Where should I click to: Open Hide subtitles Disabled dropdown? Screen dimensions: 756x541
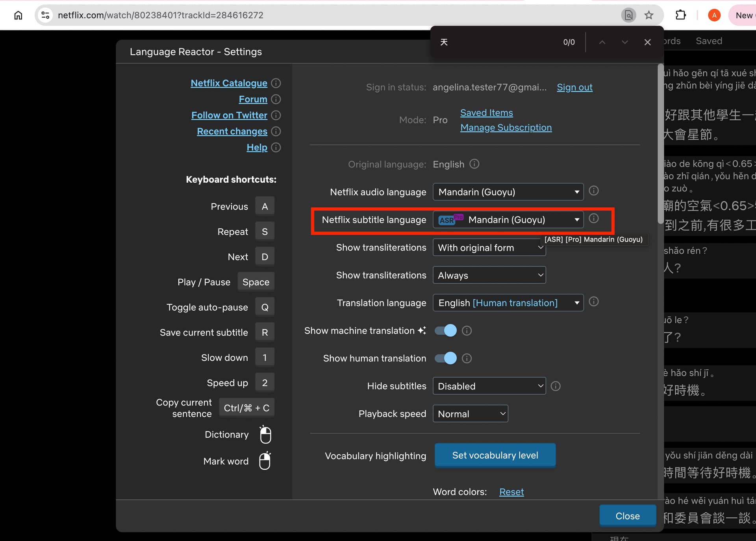[x=489, y=386]
